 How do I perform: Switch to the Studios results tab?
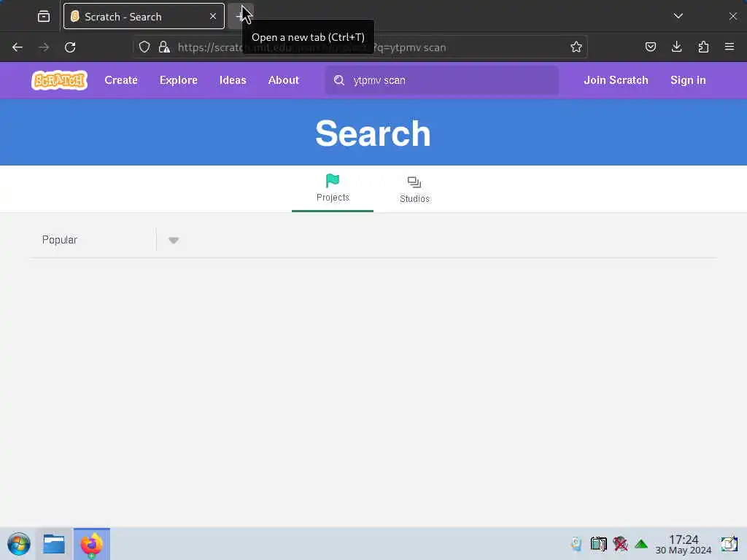click(414, 190)
